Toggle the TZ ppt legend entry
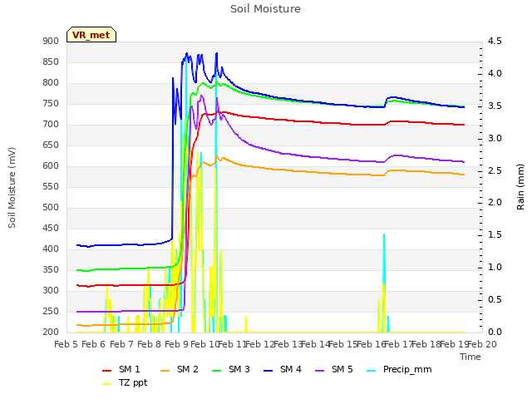Viewport: 532px width, 399px height. 125,382
